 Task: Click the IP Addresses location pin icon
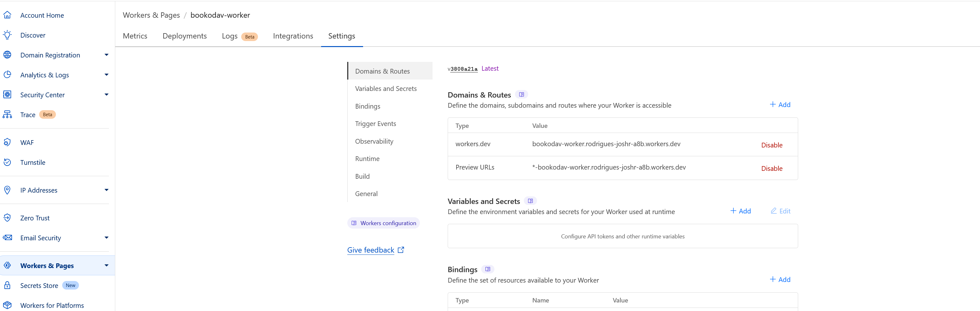[7, 190]
